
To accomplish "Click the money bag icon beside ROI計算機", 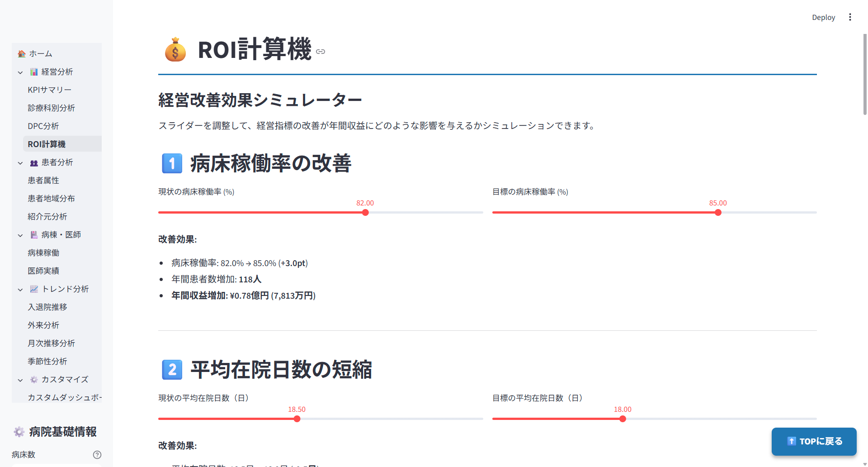I will (x=175, y=51).
